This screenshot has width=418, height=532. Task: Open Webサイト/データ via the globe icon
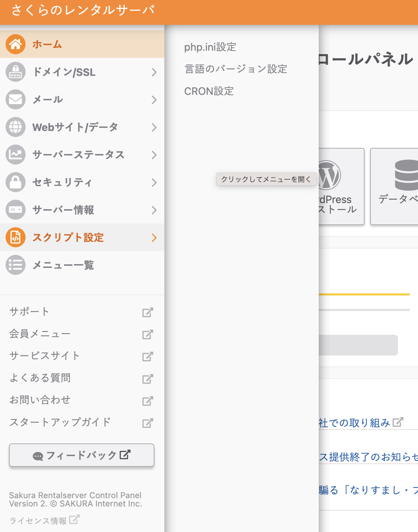pyautogui.click(x=15, y=127)
